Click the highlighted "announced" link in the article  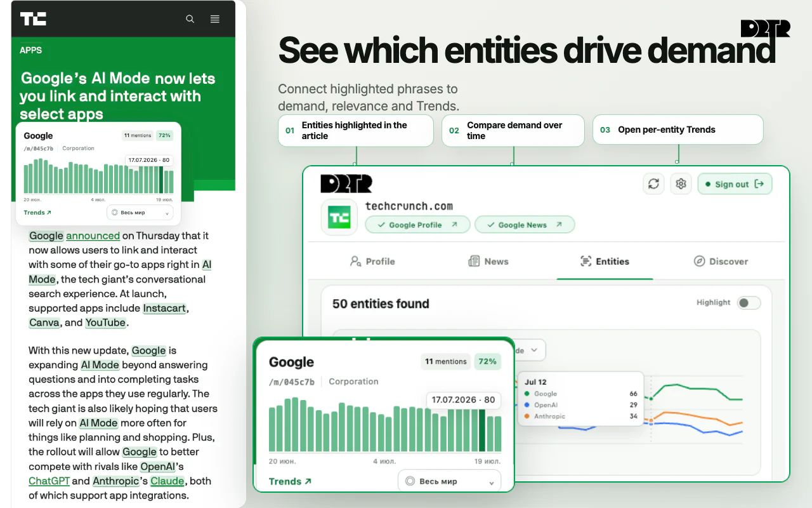(x=93, y=236)
